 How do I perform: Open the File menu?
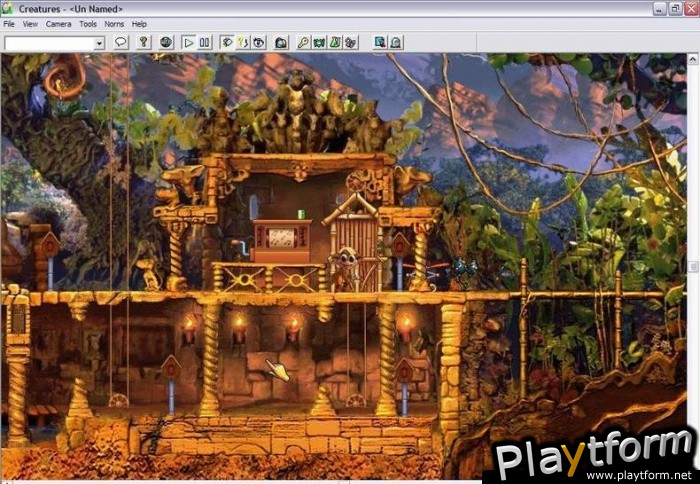coord(9,24)
